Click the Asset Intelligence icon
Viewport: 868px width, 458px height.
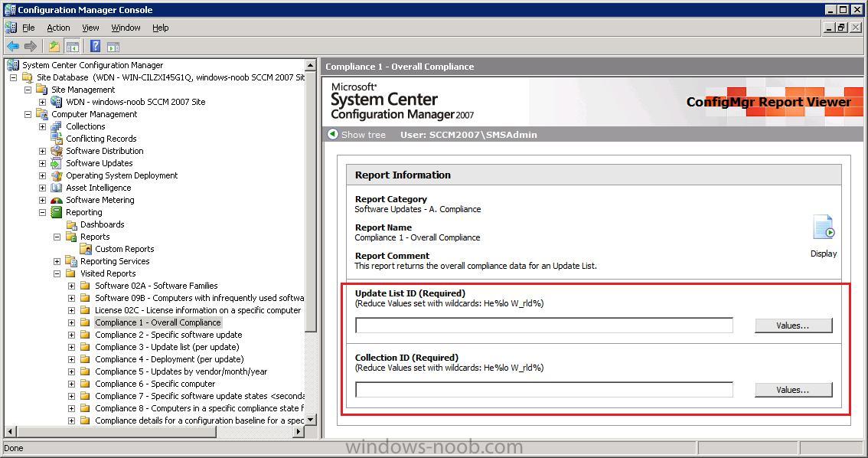[x=56, y=188]
